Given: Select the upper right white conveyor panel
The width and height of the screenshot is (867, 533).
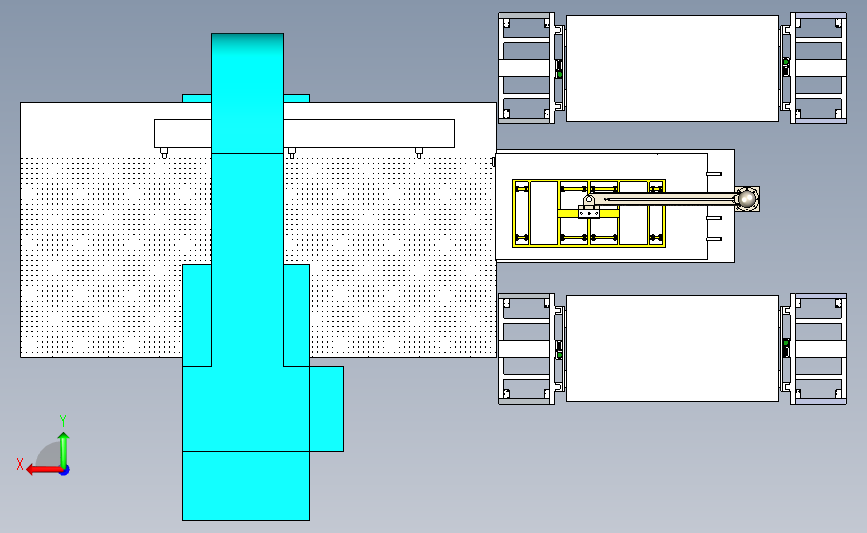Looking at the screenshot, I should [672, 68].
